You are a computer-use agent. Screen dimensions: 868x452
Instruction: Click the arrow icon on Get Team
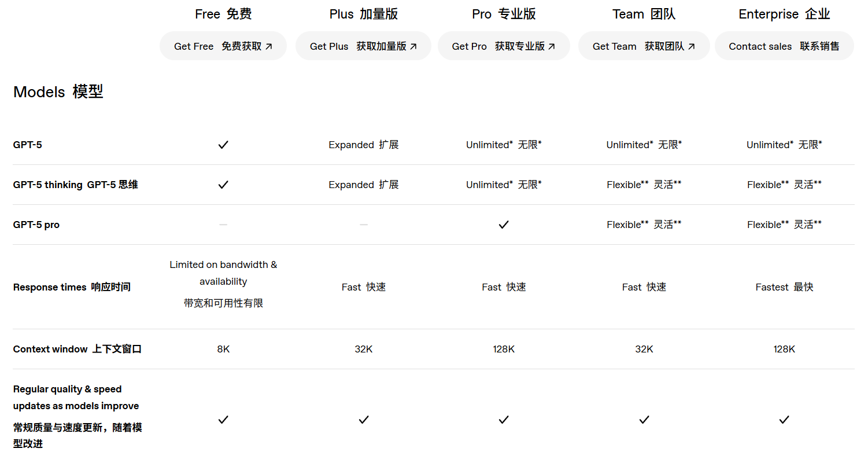pos(692,47)
